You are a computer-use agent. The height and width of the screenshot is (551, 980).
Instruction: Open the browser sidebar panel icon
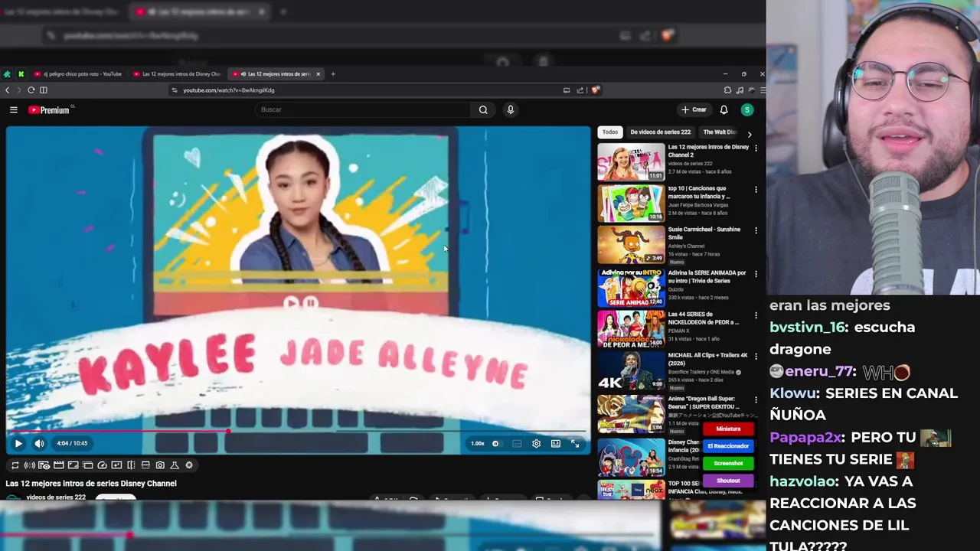(x=44, y=90)
